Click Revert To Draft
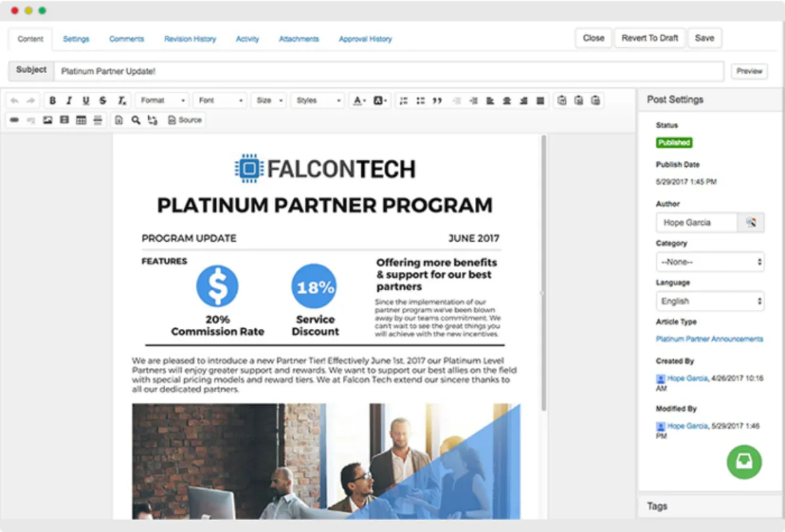Screen dimensions: 785x532 click(x=650, y=38)
